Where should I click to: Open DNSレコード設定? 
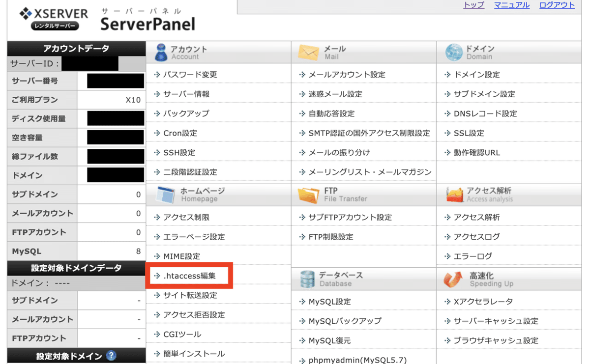(x=485, y=113)
